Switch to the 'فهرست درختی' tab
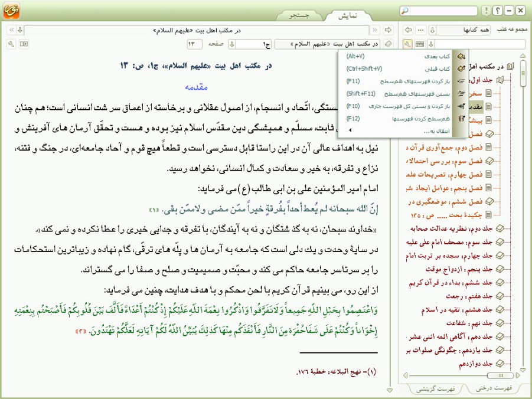This screenshot has height=399, width=532. [494, 388]
